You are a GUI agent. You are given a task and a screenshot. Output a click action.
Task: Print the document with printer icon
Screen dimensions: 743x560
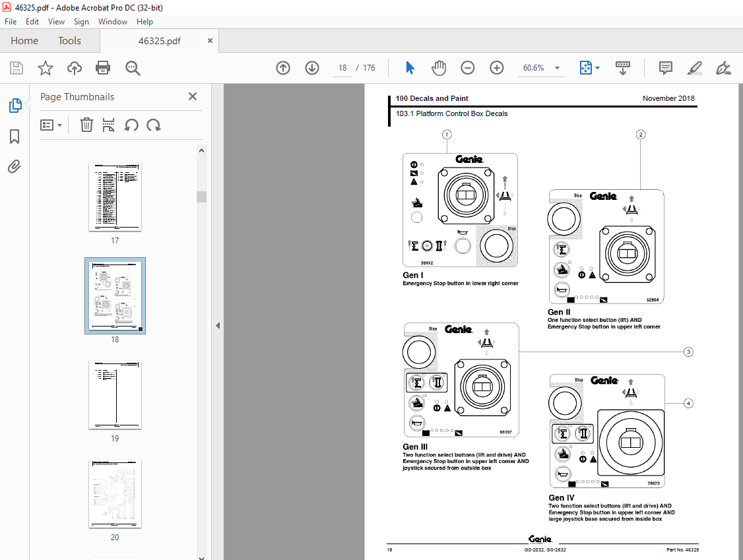(103, 68)
